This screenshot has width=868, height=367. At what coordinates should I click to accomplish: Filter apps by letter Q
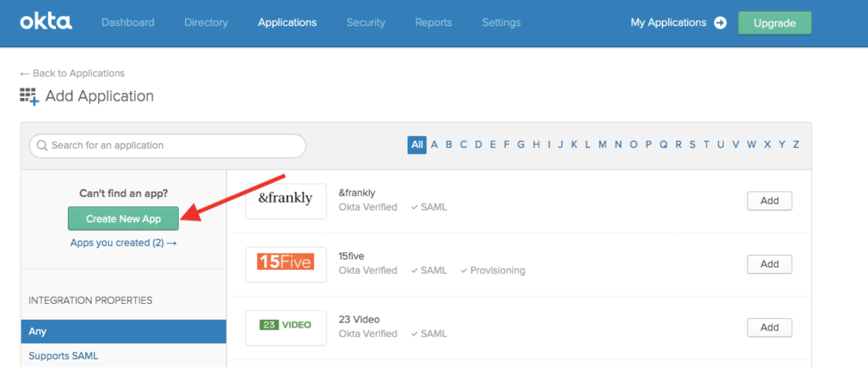[x=663, y=145]
